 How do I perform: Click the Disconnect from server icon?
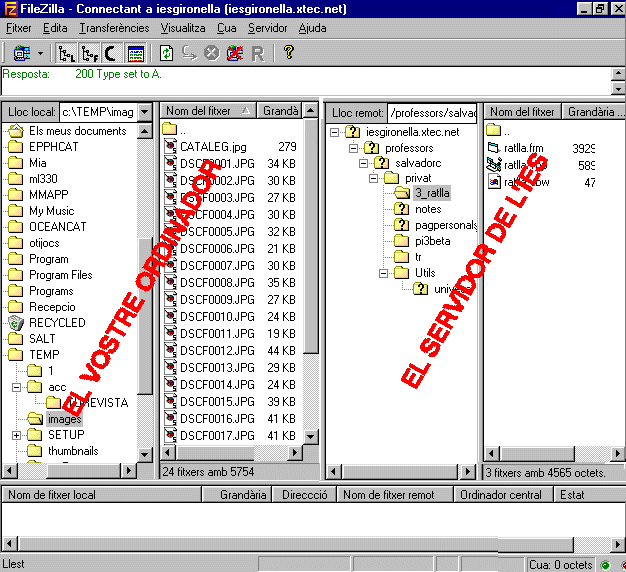tap(233, 53)
